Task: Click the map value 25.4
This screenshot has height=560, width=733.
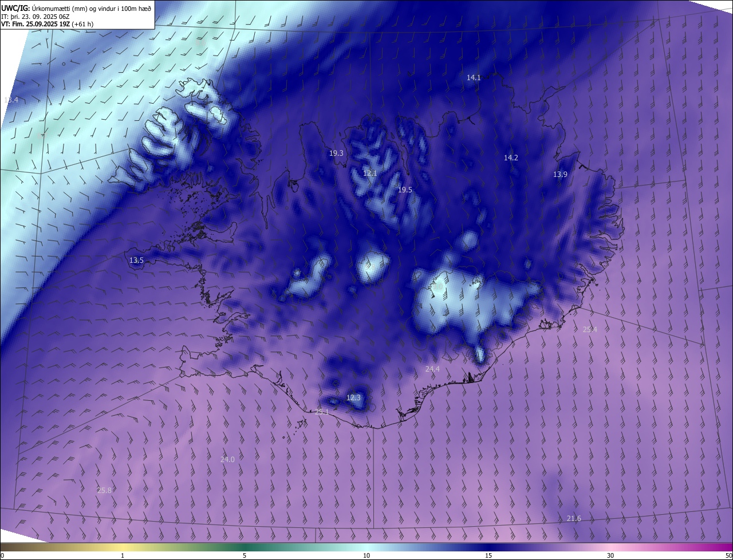Action: 590,329
